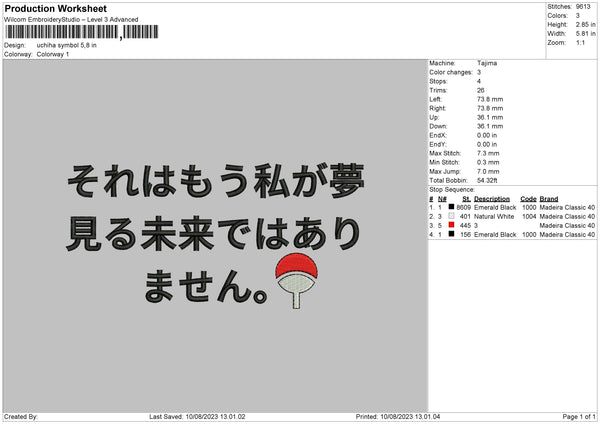This screenshot has height=424, width=600.
Task: Click the first embroidered text line 'それはもう私が夢'
Action: point(215,180)
